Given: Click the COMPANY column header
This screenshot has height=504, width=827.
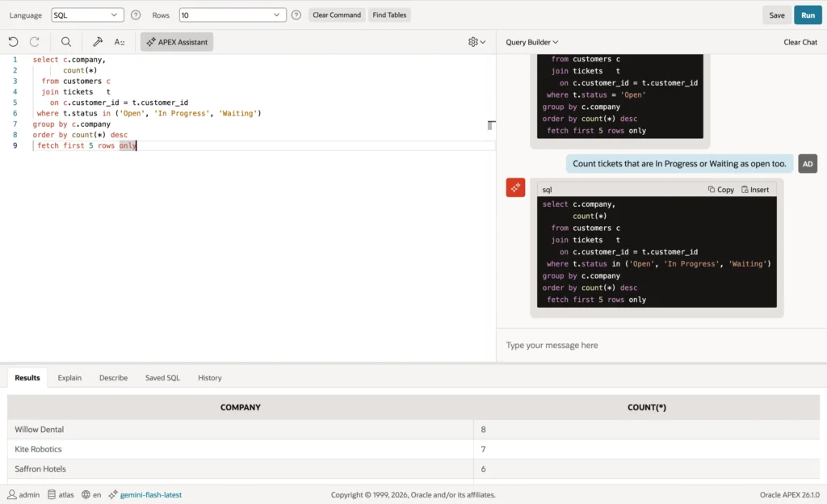Looking at the screenshot, I should coord(241,407).
